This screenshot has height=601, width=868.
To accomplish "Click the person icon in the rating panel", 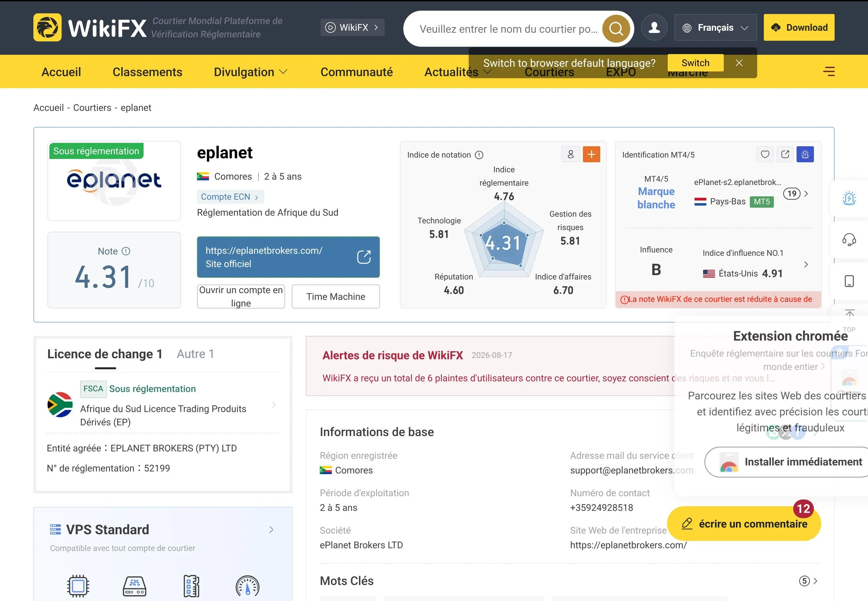I will (x=571, y=154).
